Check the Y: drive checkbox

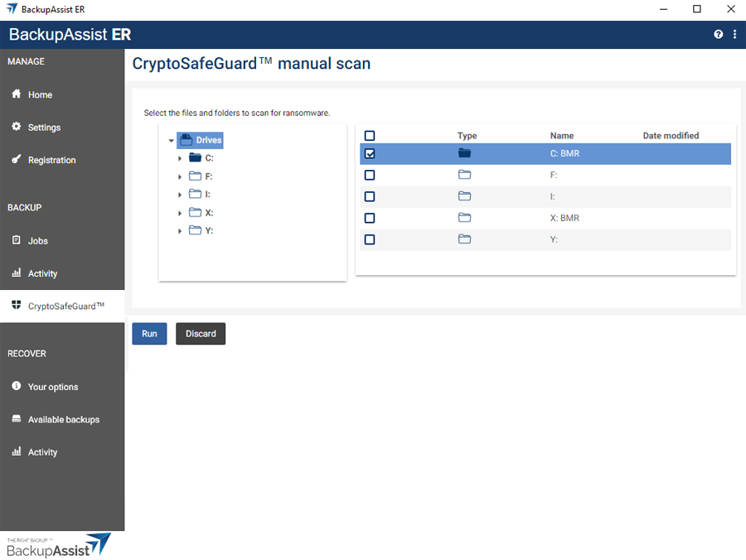pos(370,239)
